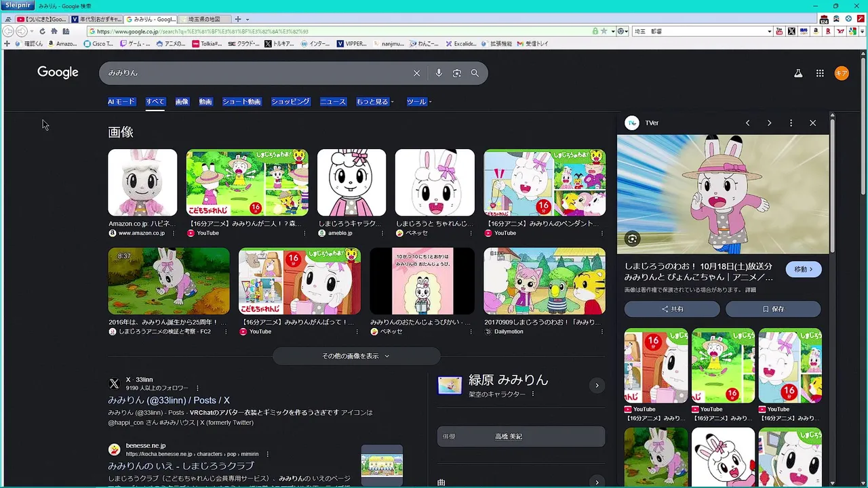
Task: Select the ニュース tab
Action: click(333, 102)
